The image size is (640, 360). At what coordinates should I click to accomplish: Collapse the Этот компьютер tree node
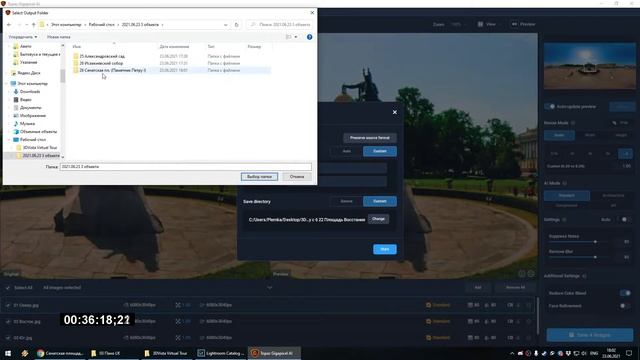point(7,83)
